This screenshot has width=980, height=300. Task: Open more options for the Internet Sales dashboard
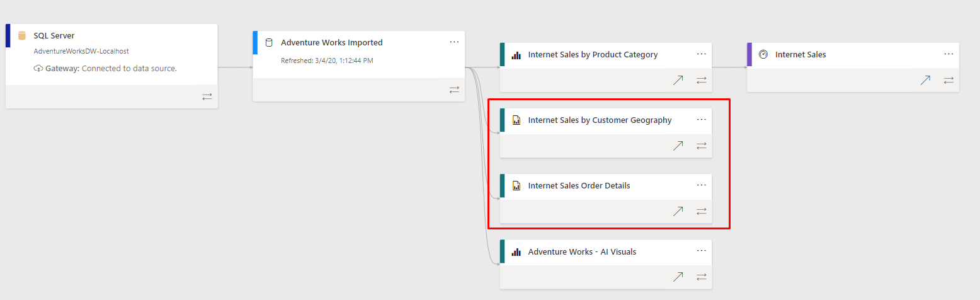[x=949, y=54]
